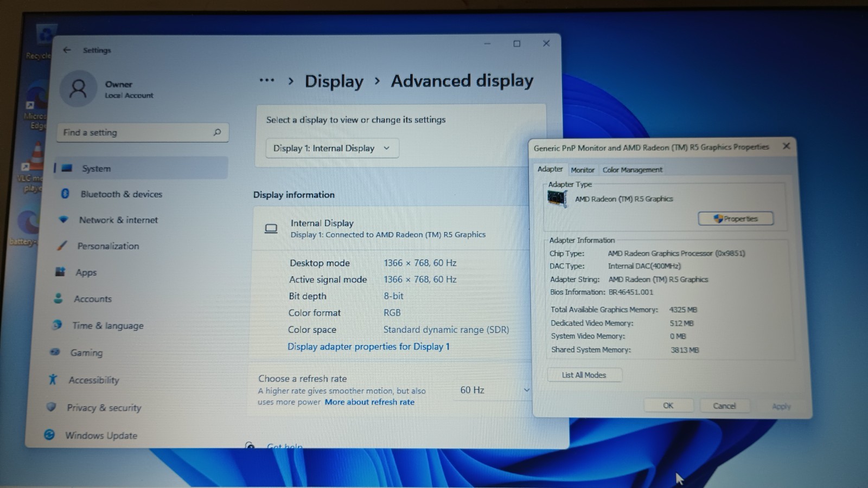The width and height of the screenshot is (868, 488).
Task: Click the Bit depth value 8-bit
Action: coord(393,296)
